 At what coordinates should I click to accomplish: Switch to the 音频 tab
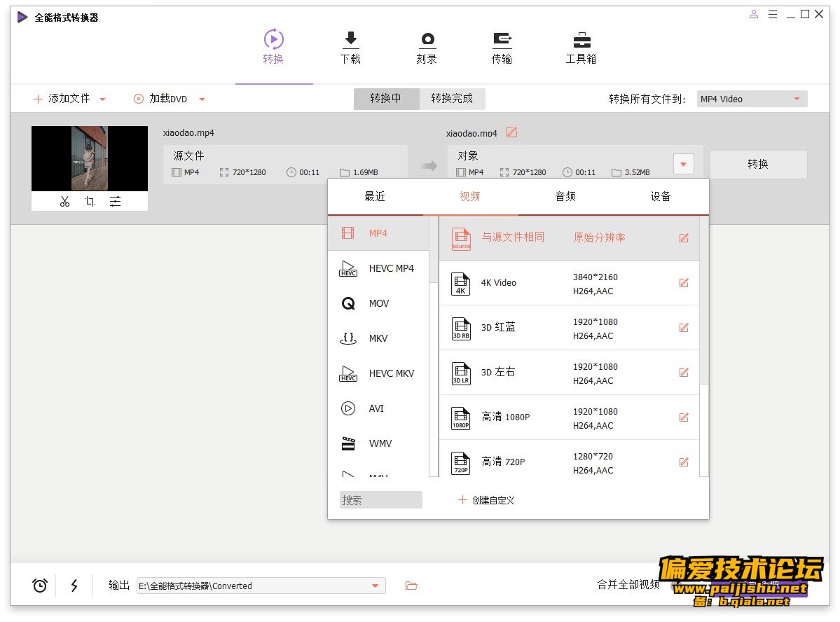point(565,197)
